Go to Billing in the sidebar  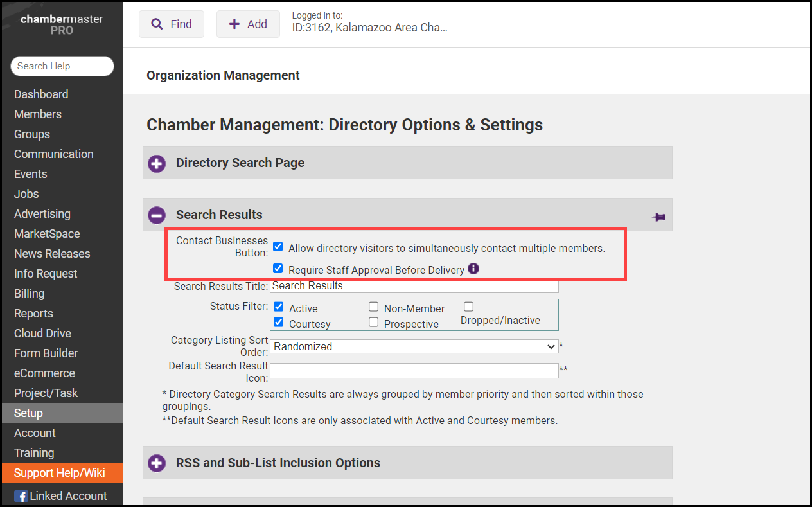(30, 294)
